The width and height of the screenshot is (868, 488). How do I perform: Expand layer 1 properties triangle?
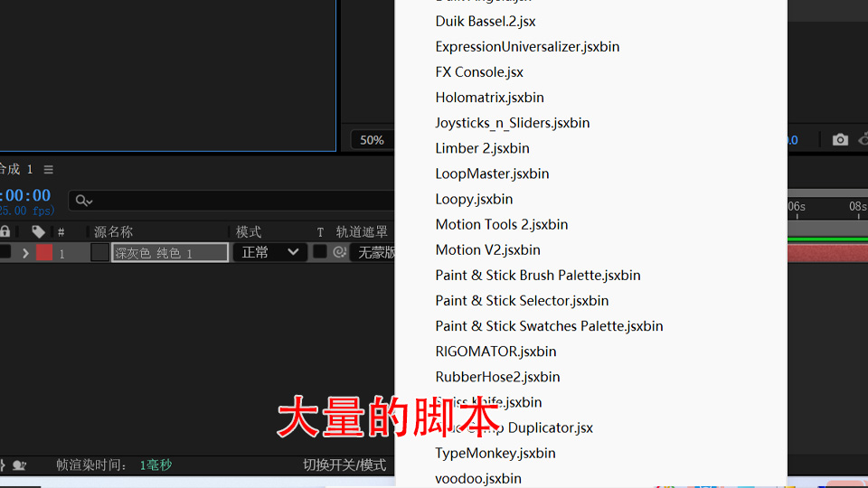tap(25, 253)
